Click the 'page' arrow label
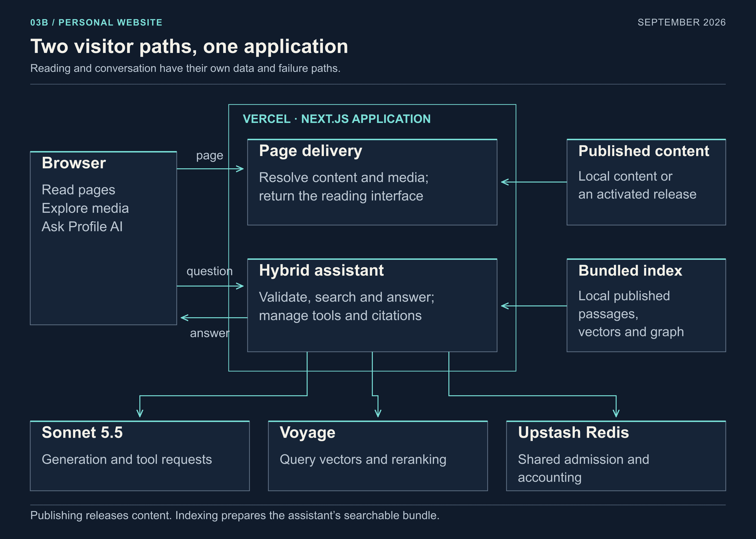This screenshot has height=539, width=756. pyautogui.click(x=210, y=156)
